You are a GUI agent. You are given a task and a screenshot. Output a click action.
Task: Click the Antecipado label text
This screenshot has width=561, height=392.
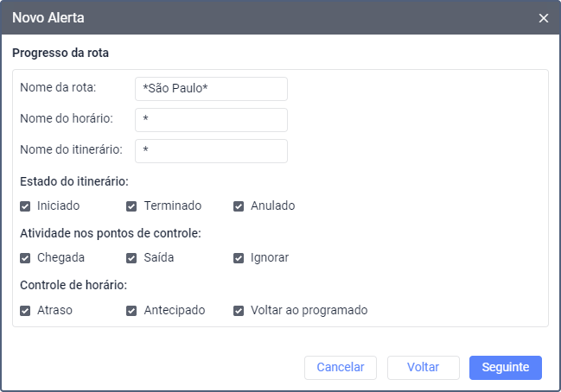coord(175,310)
